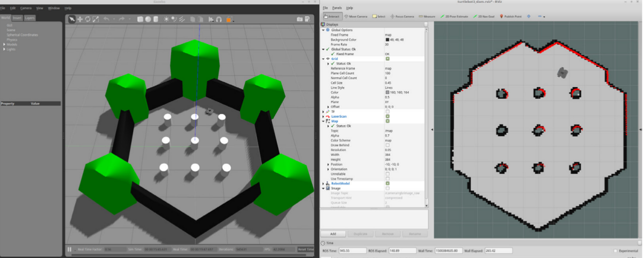
Task: Collapse the Grid display section
Action: pyautogui.click(x=324, y=59)
